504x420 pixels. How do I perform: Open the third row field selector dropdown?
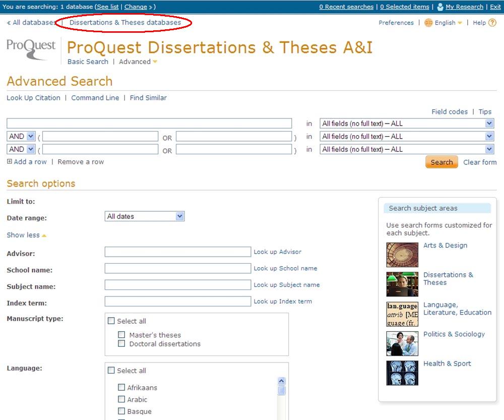tap(407, 149)
